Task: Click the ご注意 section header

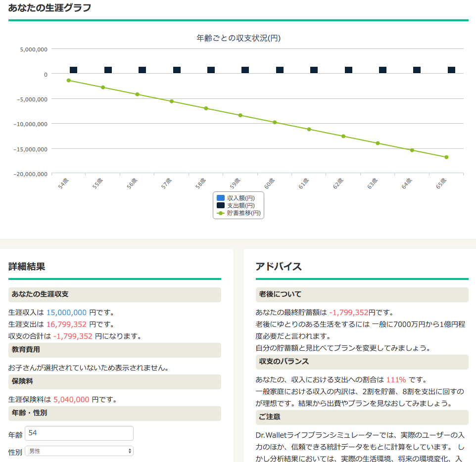Action: tap(362, 417)
